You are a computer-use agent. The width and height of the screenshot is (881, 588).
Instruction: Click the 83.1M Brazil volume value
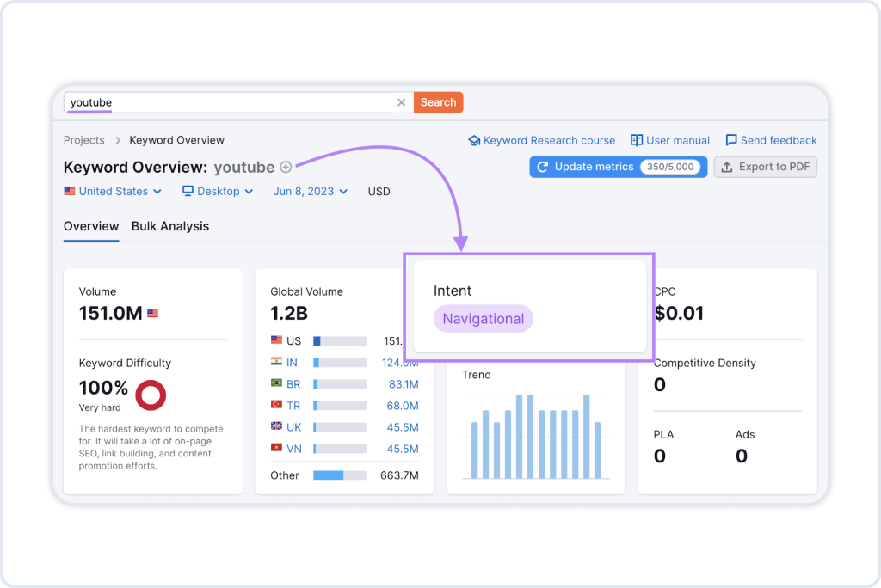[x=404, y=384]
